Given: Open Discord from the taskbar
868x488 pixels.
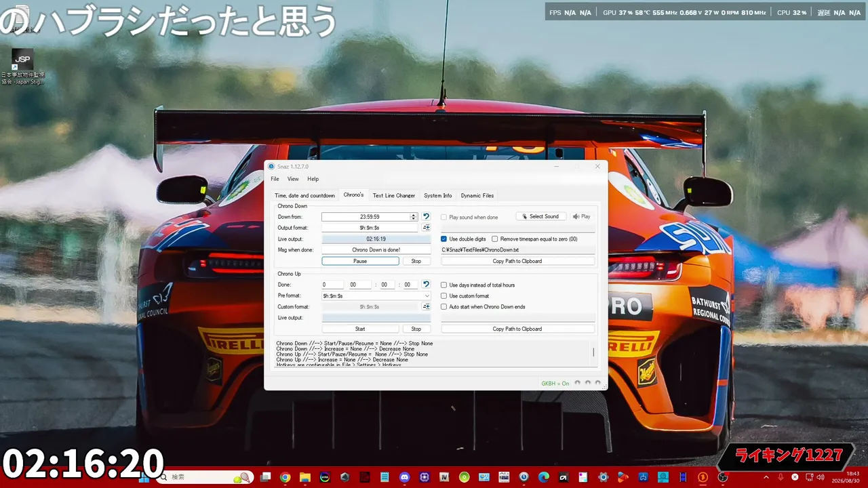Looking at the screenshot, I should click(x=405, y=477).
